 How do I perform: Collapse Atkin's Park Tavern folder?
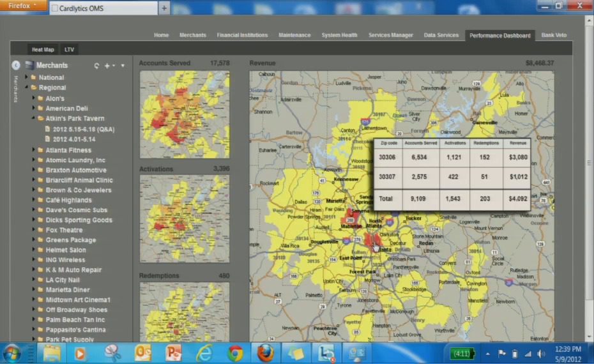[x=33, y=118]
